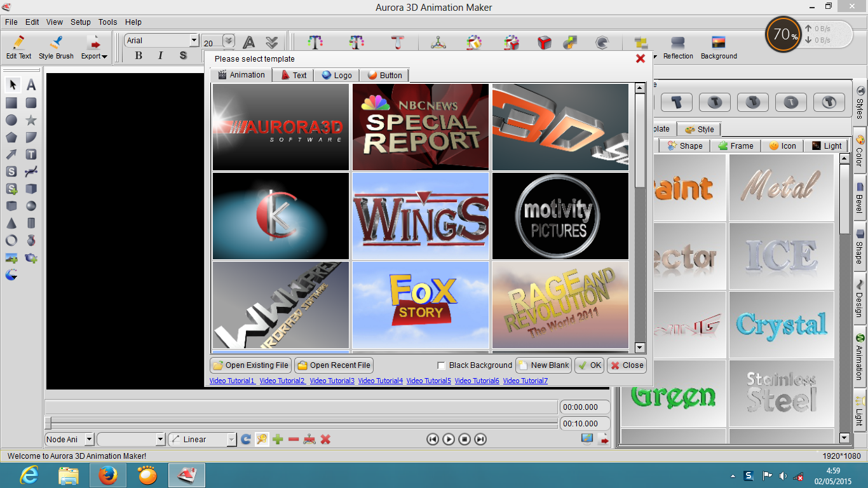Click the increase font size A icon

pos(249,43)
